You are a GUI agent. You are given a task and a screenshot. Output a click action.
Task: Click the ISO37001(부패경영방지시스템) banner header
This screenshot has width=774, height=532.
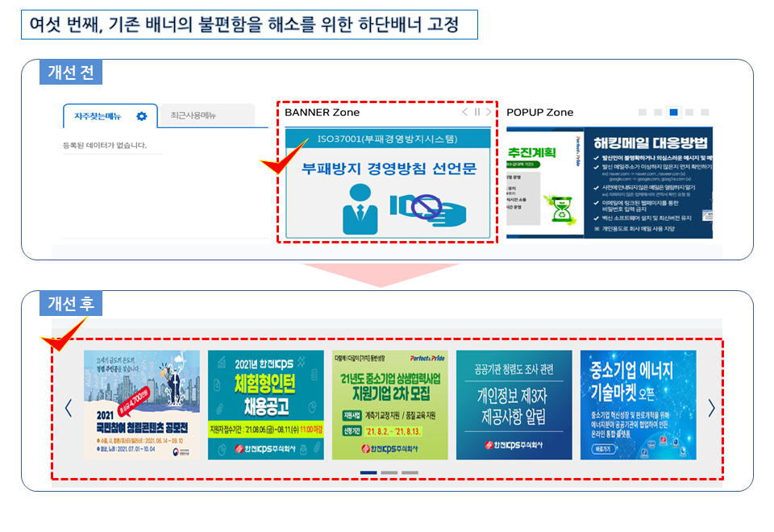pyautogui.click(x=388, y=139)
